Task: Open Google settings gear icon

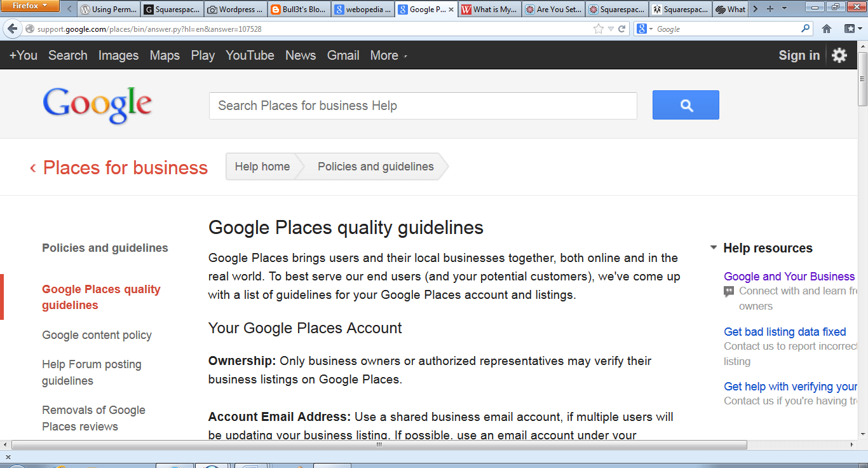Action: coord(839,55)
